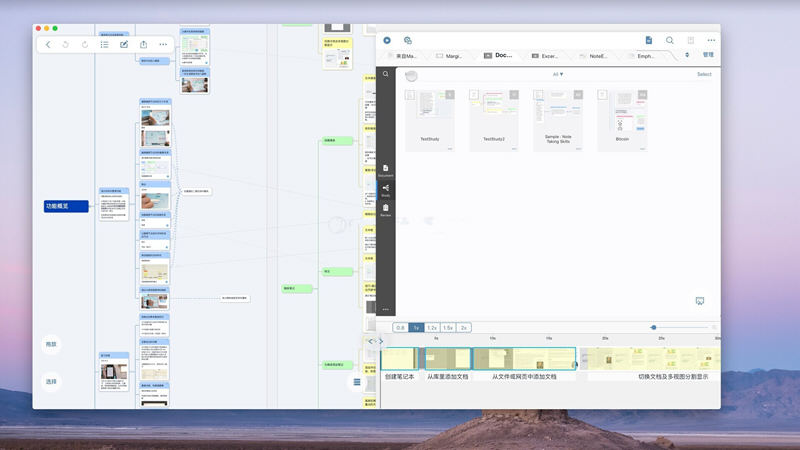The image size is (800, 450).
Task: Click the Document icon in dark sidebar
Action: pyautogui.click(x=386, y=170)
